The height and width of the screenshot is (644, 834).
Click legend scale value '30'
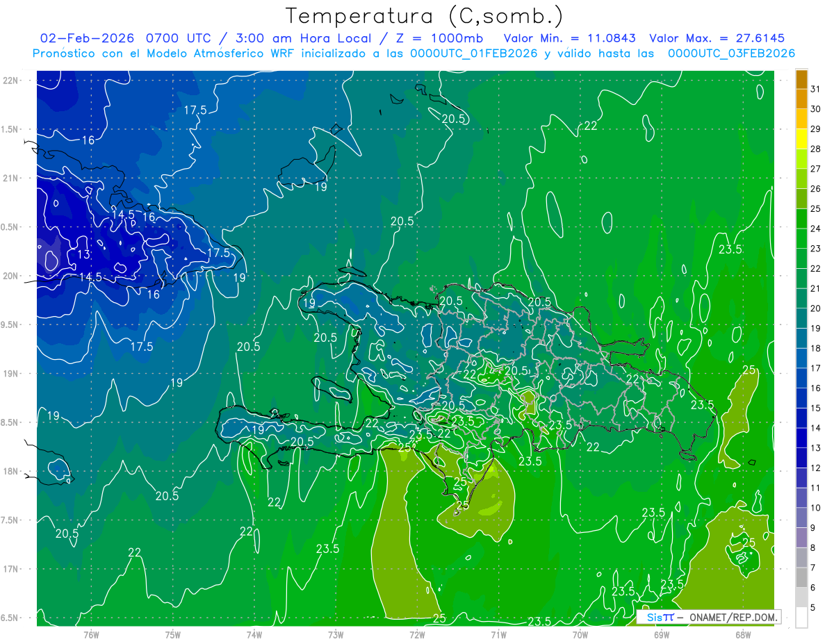coord(815,109)
